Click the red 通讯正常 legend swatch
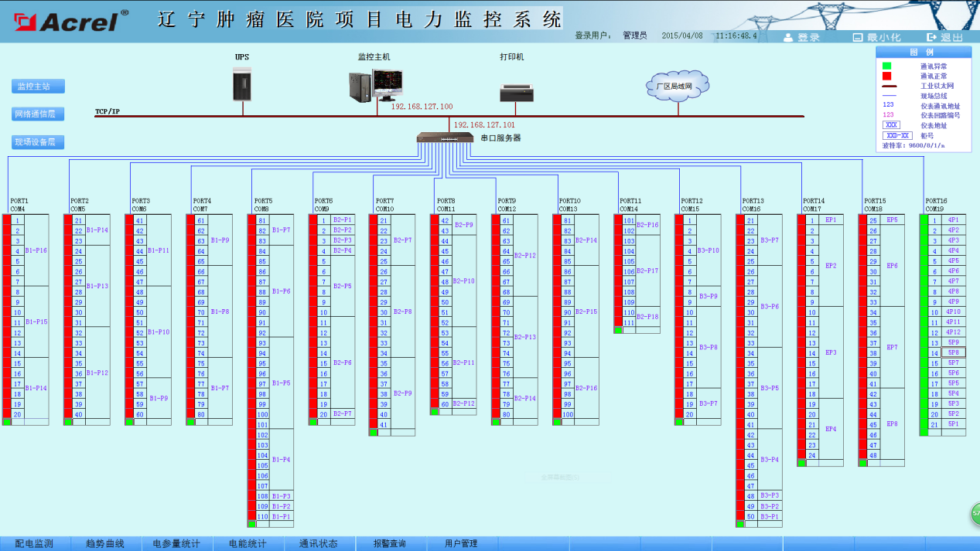This screenshot has width=980, height=551. click(x=886, y=77)
